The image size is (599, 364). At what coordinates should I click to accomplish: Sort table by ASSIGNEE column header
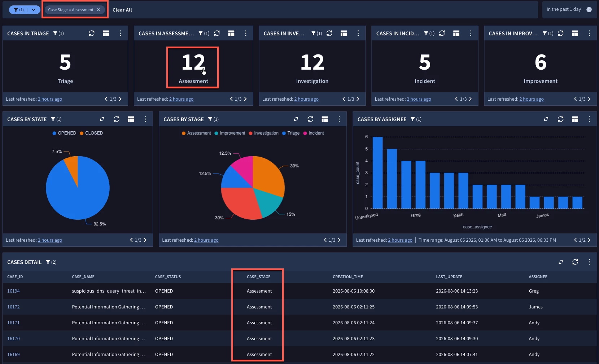pos(538,277)
